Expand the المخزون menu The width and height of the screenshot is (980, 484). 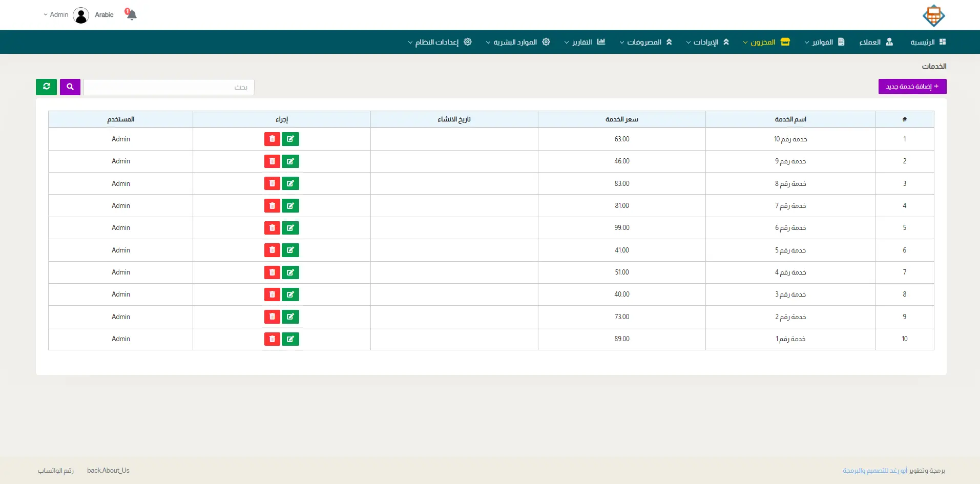coord(766,42)
